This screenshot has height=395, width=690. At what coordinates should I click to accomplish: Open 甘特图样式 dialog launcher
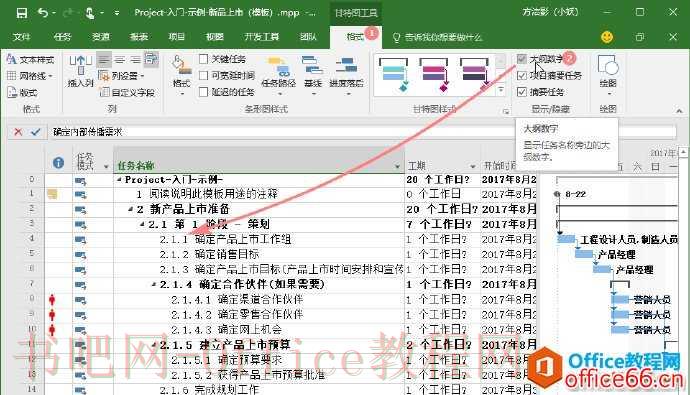[506, 112]
